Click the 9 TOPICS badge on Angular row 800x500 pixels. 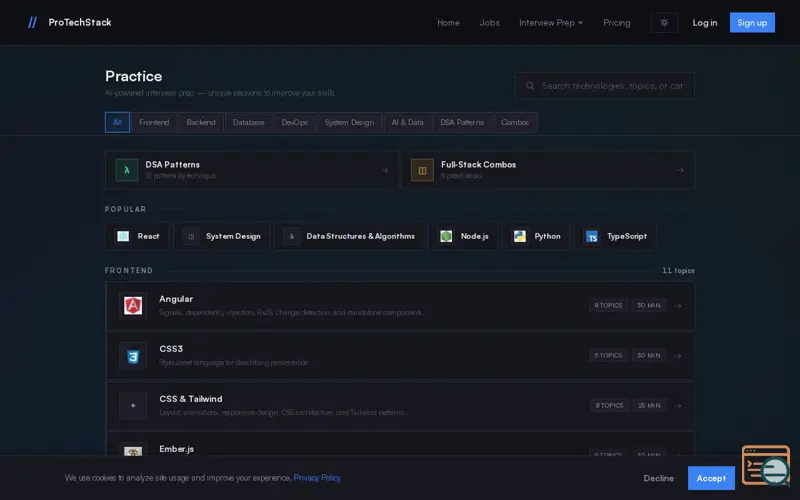608,305
